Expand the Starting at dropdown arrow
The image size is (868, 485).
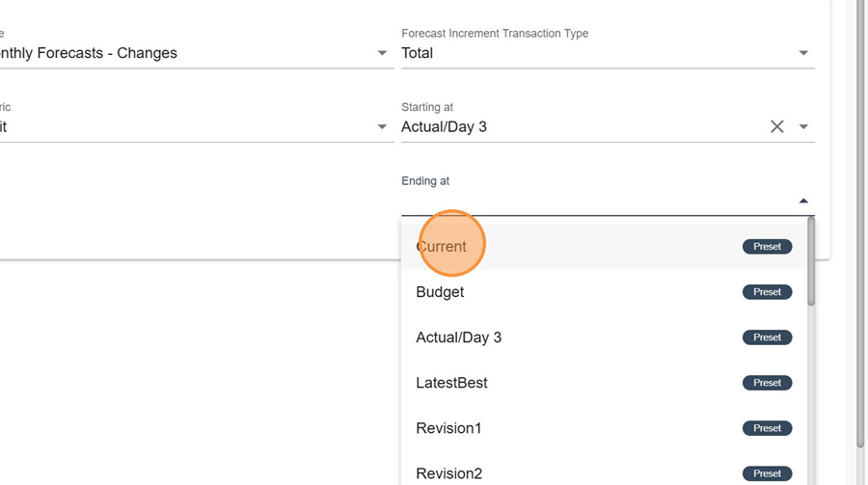(x=803, y=127)
